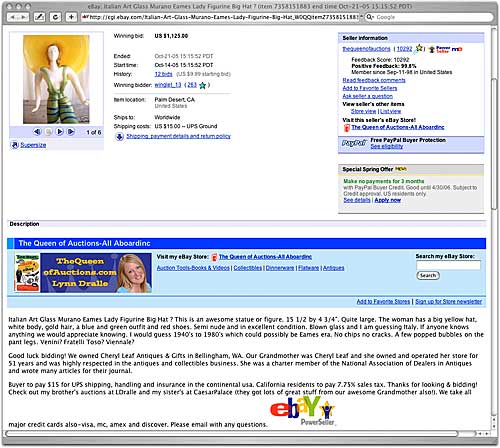
Task: Click the store Search button
Action: [428, 275]
